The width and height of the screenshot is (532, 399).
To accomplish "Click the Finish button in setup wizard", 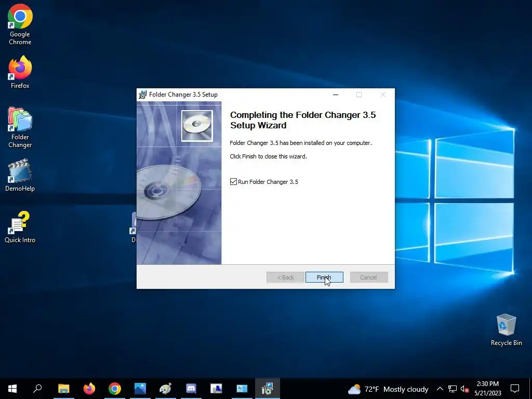I will coord(324,277).
